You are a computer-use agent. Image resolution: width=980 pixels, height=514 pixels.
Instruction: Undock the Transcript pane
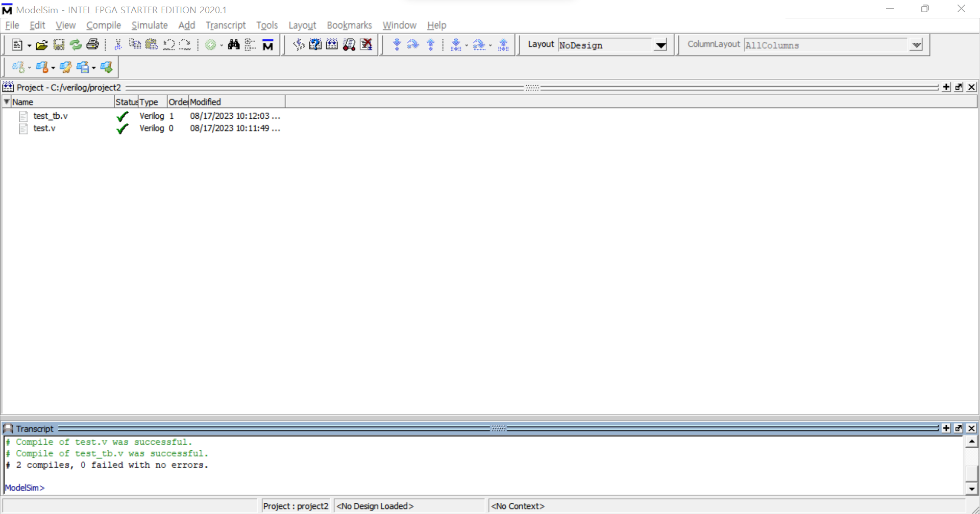click(959, 428)
